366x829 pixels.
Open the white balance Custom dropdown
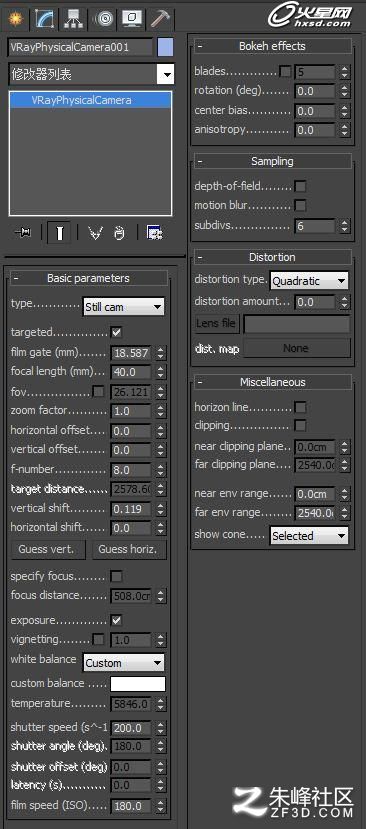click(124, 662)
